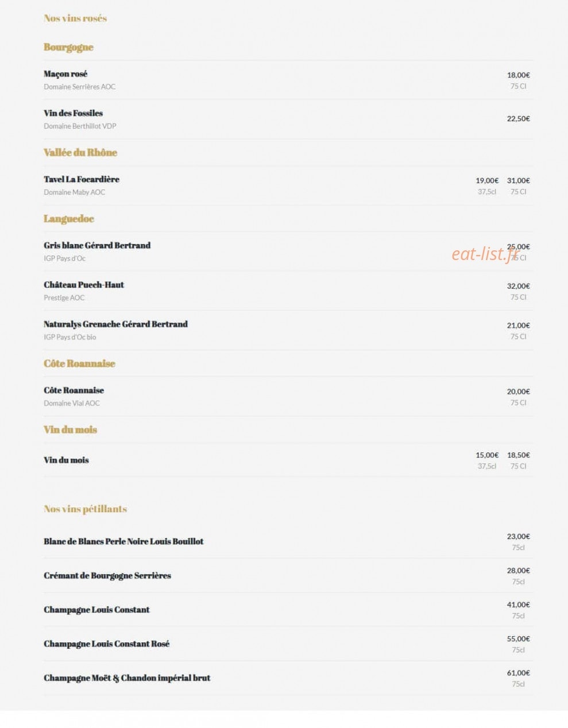The image size is (568, 728).
Task: Open the Tavel La Focardière entry
Action: pos(82,180)
